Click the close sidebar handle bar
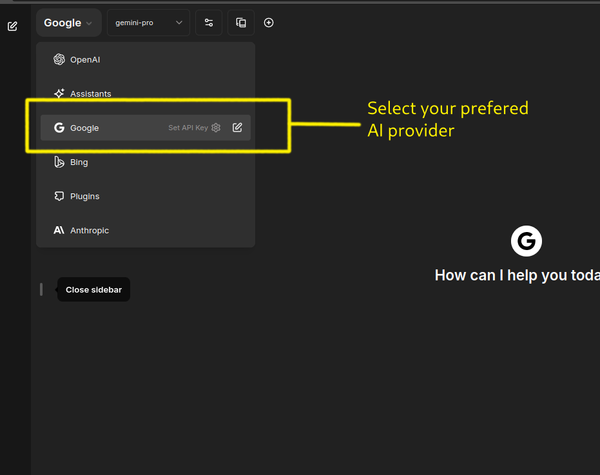The width and height of the screenshot is (600, 475). pyautogui.click(x=41, y=290)
